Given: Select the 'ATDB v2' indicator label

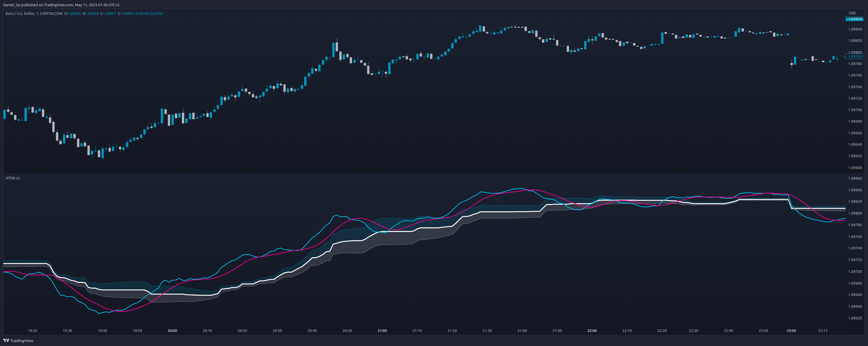Looking at the screenshot, I should click(x=13, y=178).
